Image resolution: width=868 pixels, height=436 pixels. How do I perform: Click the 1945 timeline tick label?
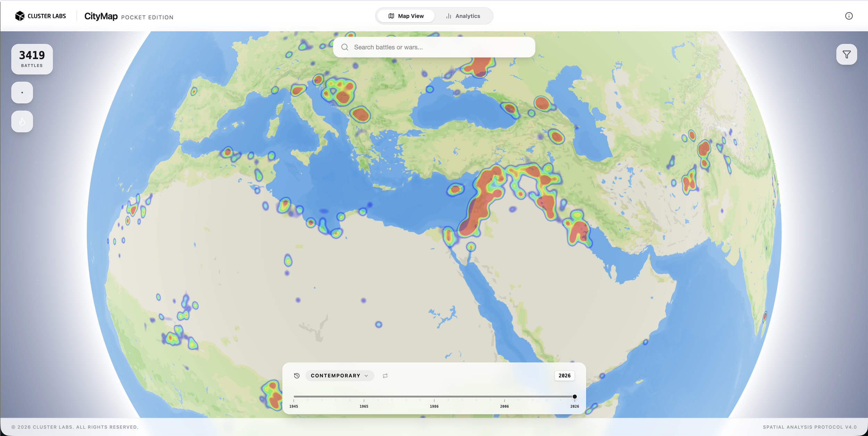(x=294, y=406)
